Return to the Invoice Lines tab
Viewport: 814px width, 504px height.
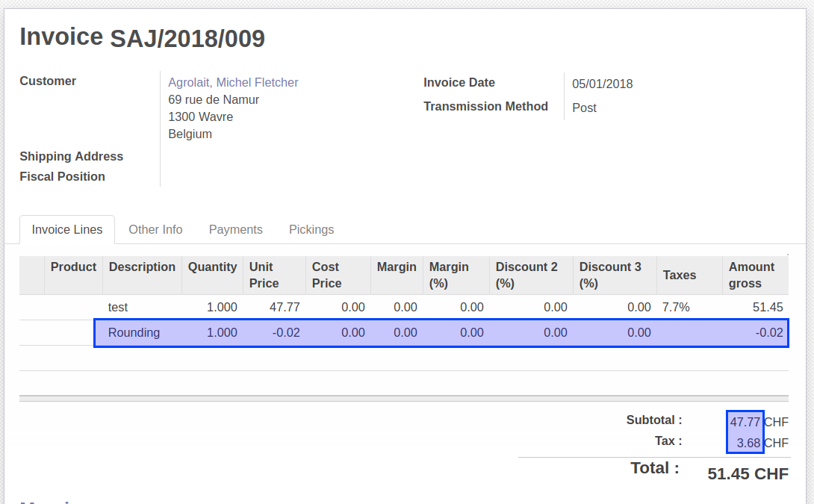(66, 229)
